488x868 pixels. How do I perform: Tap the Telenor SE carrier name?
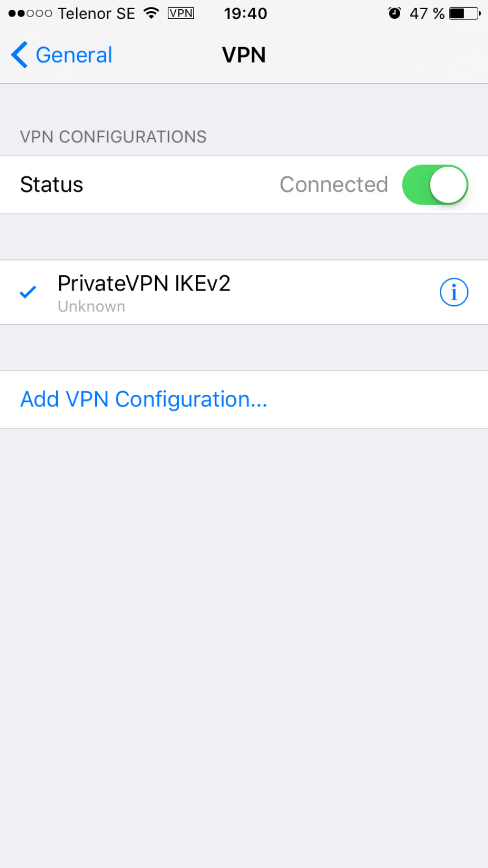pyautogui.click(x=96, y=13)
